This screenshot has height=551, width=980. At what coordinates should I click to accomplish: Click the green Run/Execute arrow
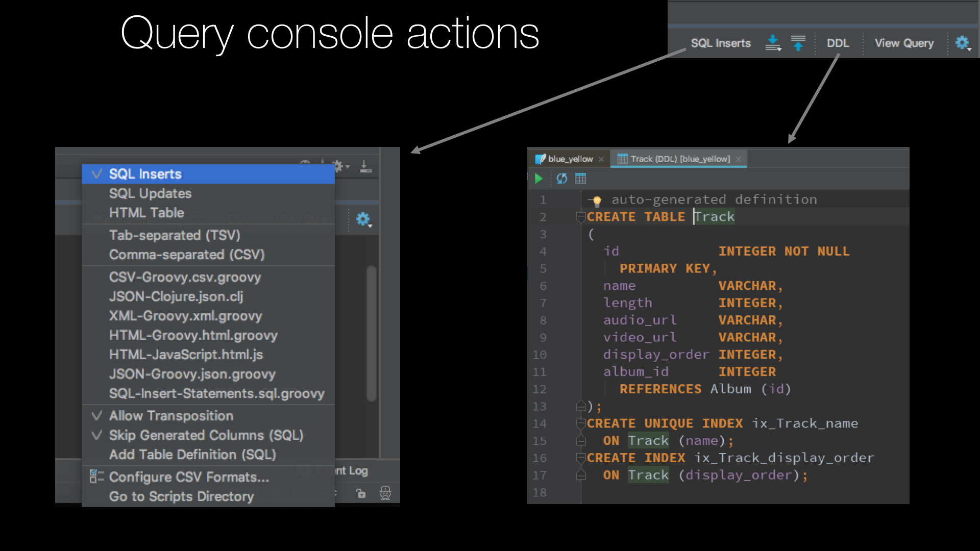[538, 179]
